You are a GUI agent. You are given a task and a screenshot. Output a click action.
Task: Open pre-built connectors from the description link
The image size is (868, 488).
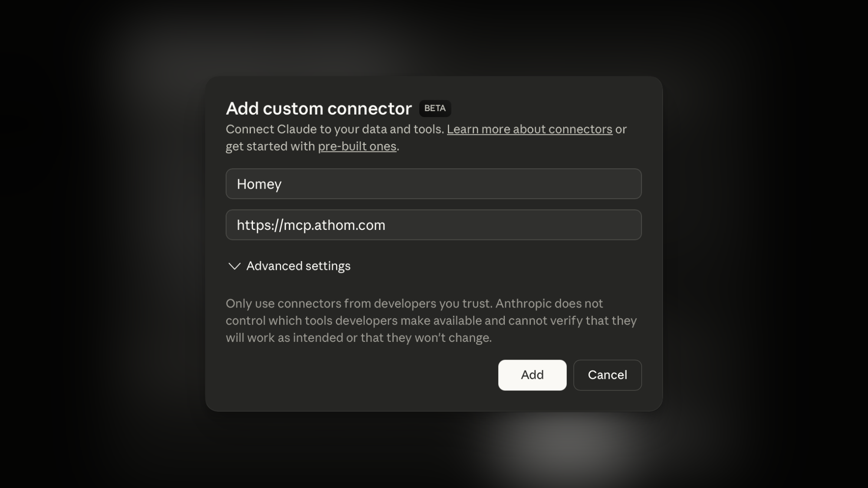(357, 147)
